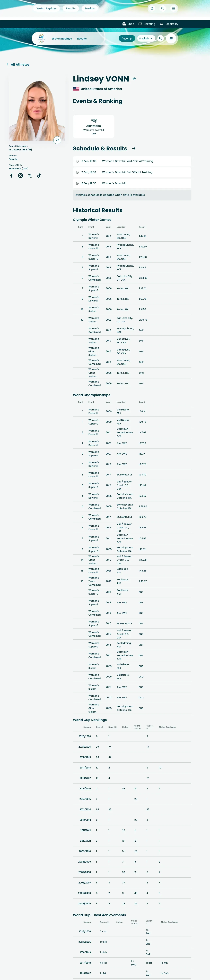Open the X social media icon
Image resolution: width=210 pixels, height=980 pixels.
(30, 175)
